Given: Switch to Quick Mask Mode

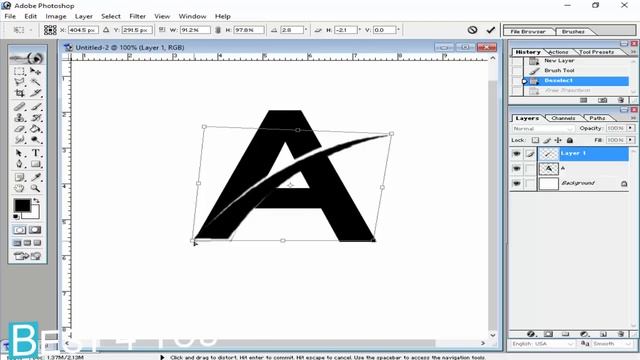Looking at the screenshot, I should point(35,230).
